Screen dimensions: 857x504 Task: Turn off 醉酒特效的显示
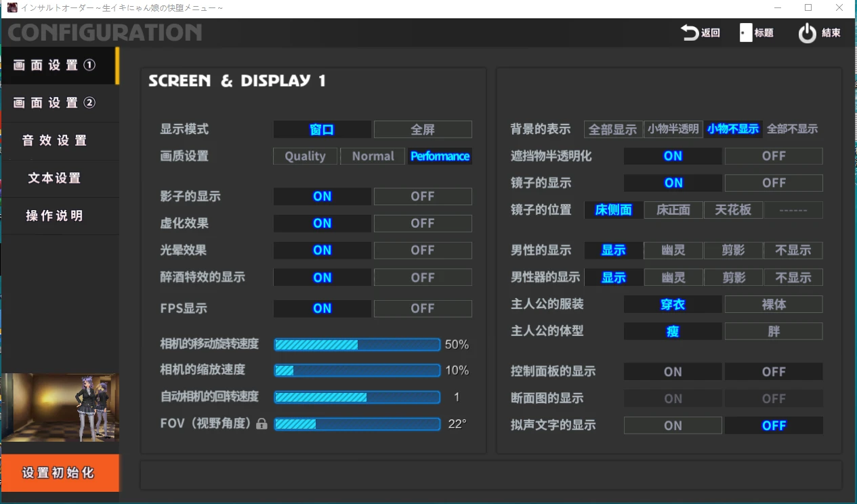[x=422, y=276]
